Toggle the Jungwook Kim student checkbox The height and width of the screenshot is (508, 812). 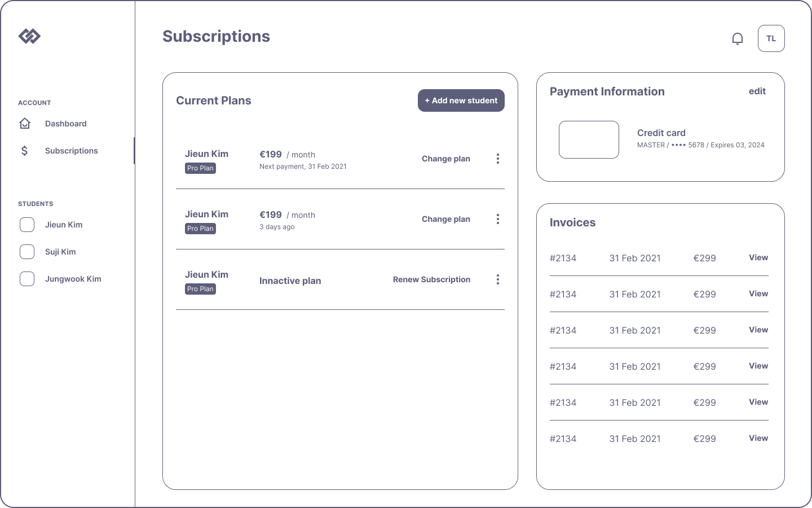27,279
